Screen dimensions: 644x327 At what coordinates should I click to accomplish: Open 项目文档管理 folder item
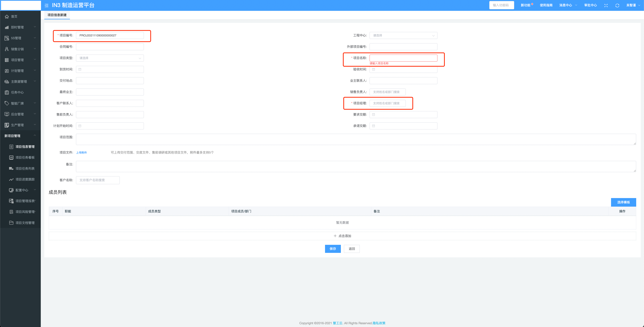point(25,223)
